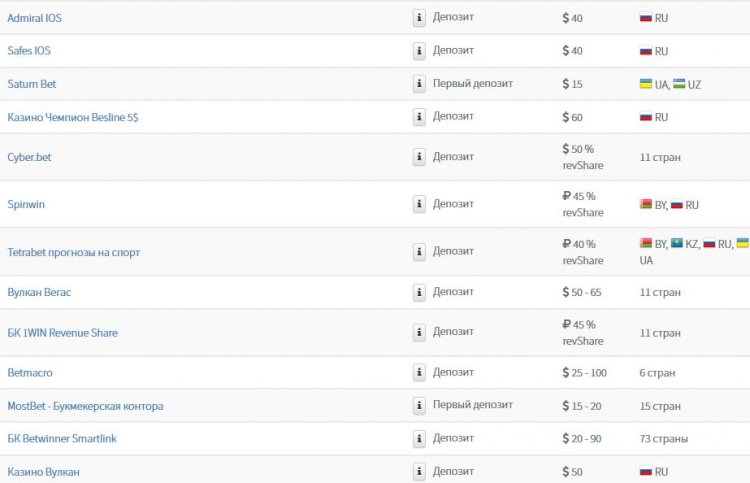Click the БК Betwinner Smartlink link

[x=62, y=439]
